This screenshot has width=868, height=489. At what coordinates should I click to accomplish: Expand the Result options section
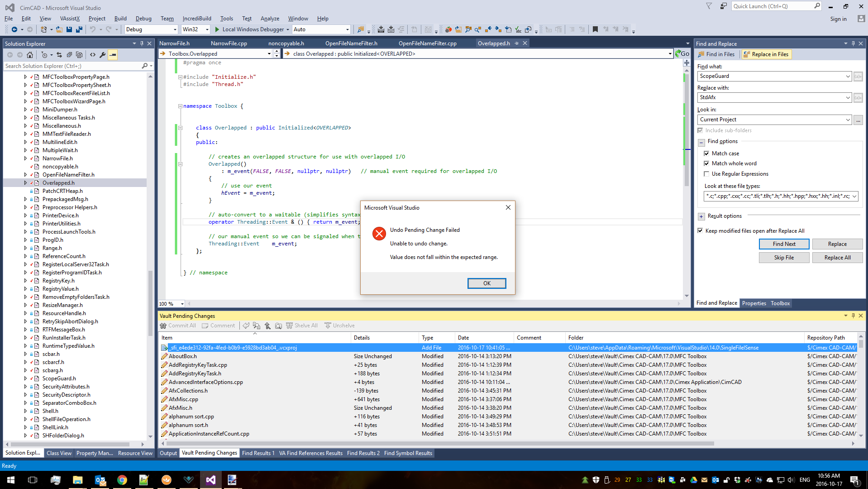click(x=701, y=216)
